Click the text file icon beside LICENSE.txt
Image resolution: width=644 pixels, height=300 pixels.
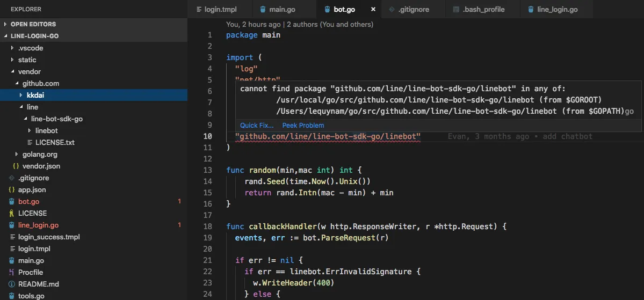pos(30,143)
